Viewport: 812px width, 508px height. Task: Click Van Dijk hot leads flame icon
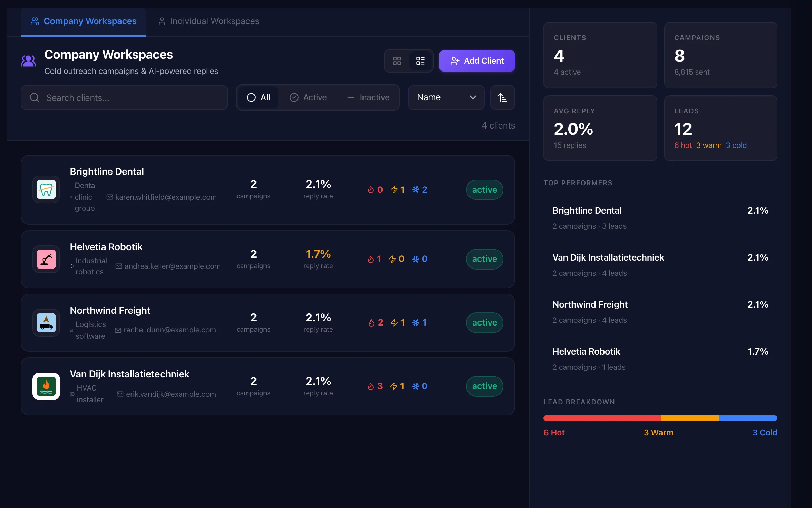371,386
